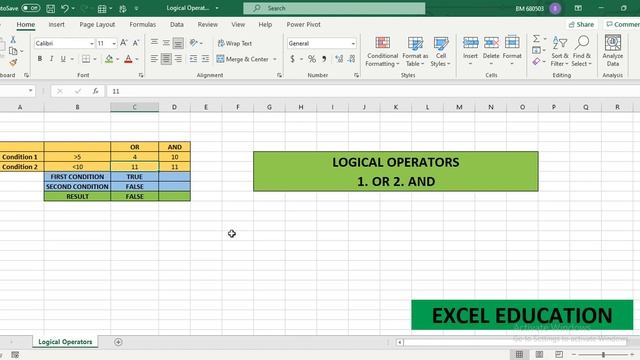Click the Save icon in title bar
The height and width of the screenshot is (360, 640).
tap(51, 8)
